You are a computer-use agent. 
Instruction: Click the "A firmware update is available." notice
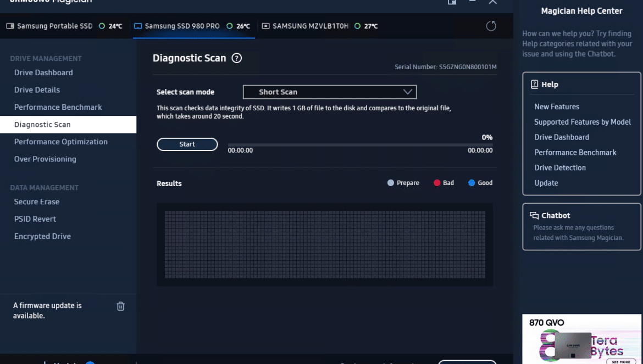click(x=47, y=310)
